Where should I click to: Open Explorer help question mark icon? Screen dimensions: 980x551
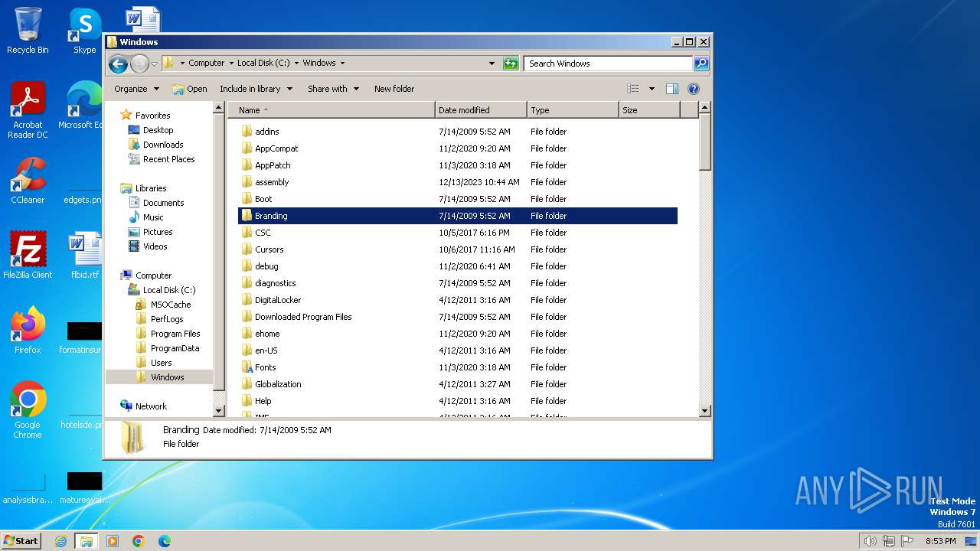pos(694,89)
